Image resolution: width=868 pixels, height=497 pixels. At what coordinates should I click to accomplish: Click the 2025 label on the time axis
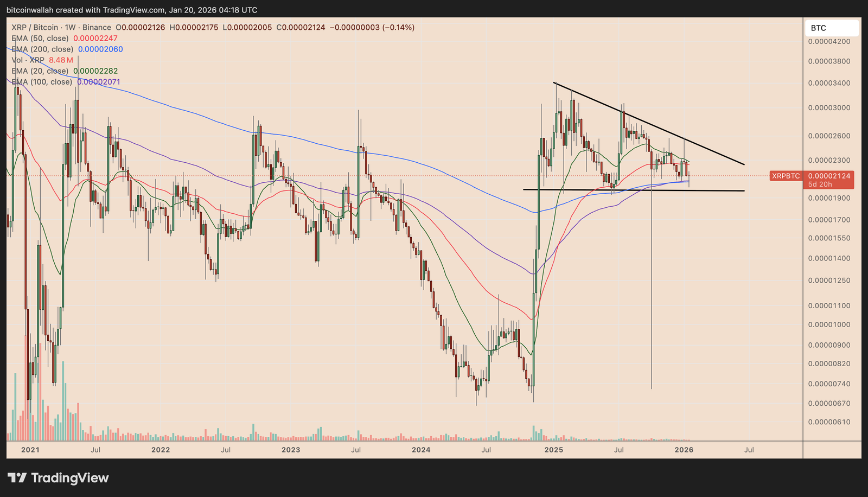(554, 450)
